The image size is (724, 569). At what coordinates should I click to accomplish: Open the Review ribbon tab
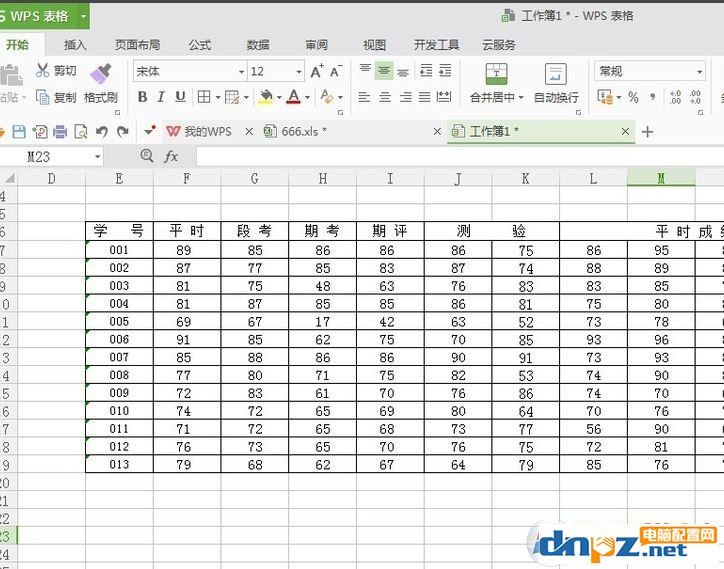[316, 45]
